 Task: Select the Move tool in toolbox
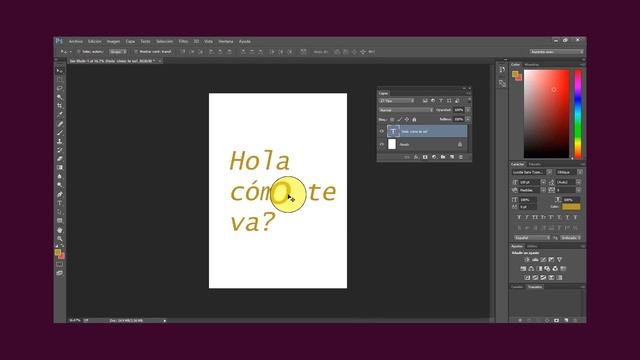(x=60, y=71)
